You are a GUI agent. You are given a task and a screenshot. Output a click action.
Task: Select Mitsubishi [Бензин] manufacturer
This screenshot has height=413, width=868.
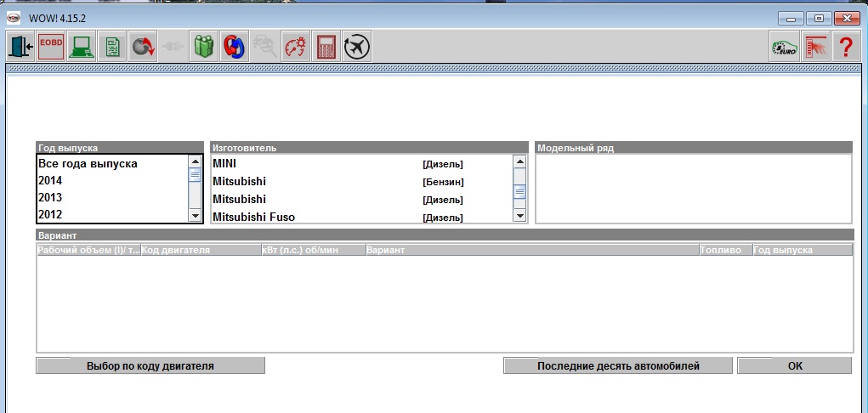[362, 182]
